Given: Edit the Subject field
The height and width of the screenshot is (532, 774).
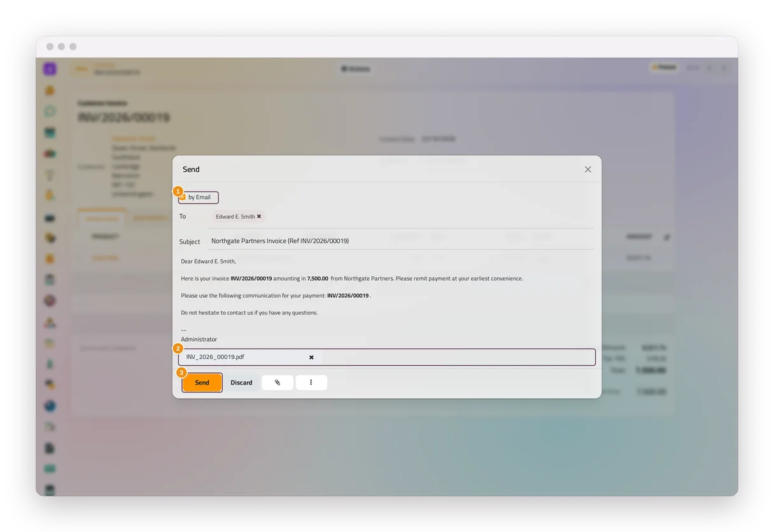Looking at the screenshot, I should click(401, 241).
